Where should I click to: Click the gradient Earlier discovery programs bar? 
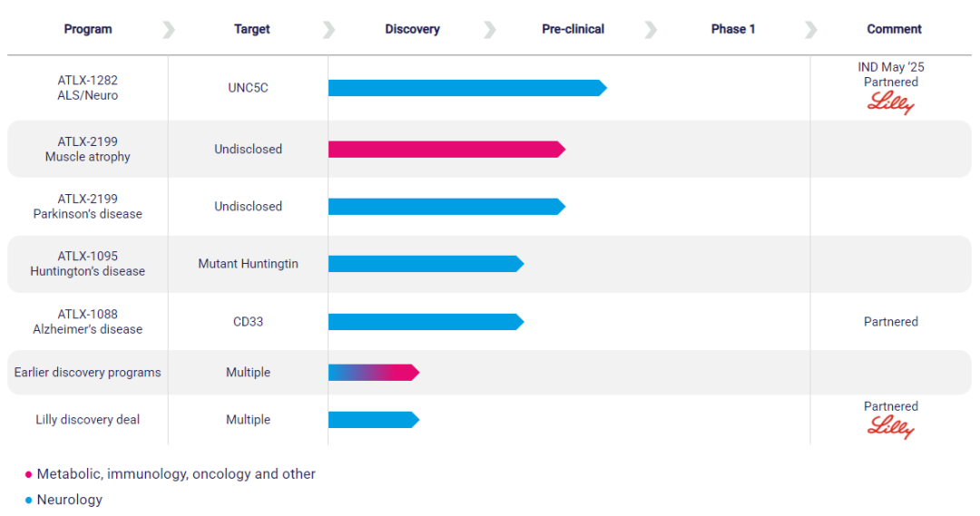coord(373,372)
